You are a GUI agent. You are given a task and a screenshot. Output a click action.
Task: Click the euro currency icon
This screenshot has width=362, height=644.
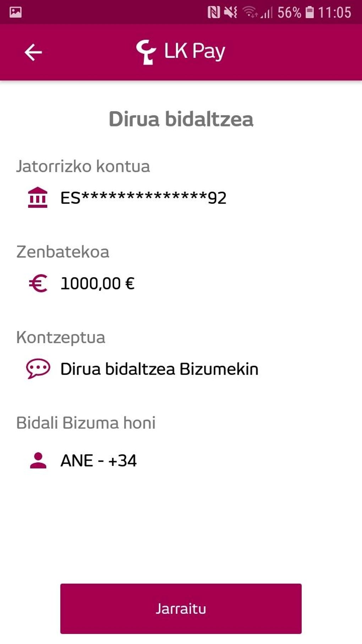pos(38,283)
